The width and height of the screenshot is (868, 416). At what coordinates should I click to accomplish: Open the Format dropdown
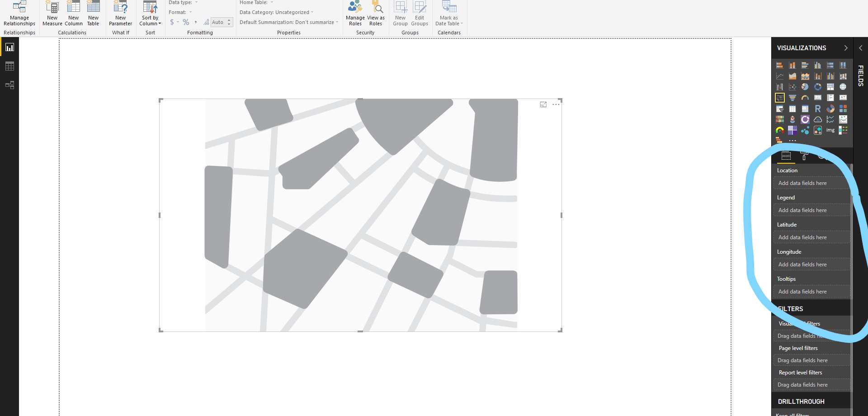tap(180, 12)
